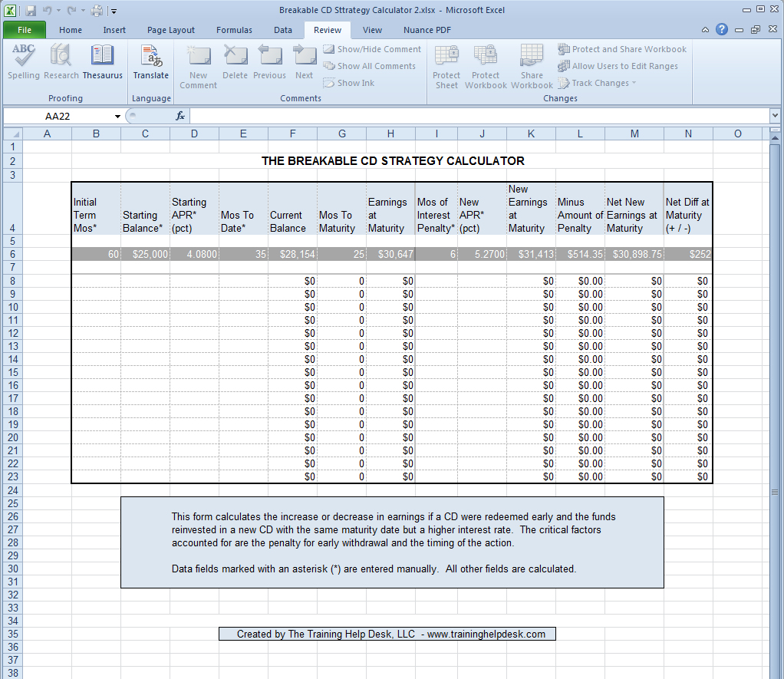Insert a New Comment
The width and height of the screenshot is (784, 679).
(199, 67)
